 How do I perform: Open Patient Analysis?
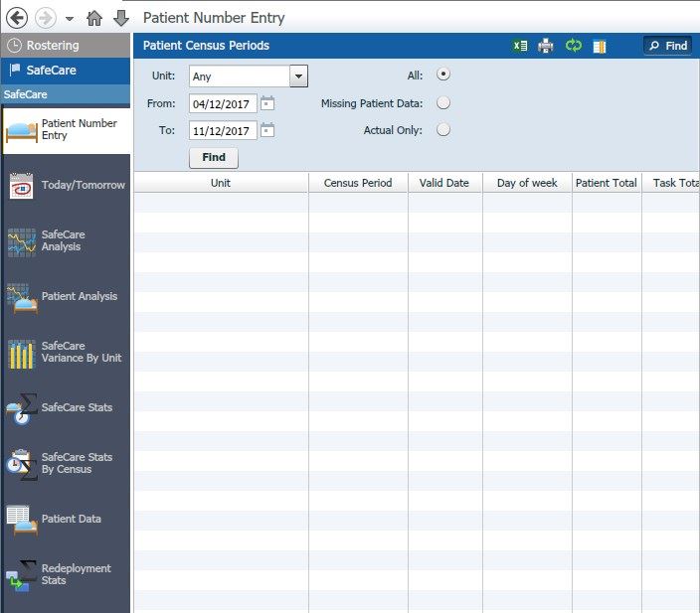pos(67,297)
